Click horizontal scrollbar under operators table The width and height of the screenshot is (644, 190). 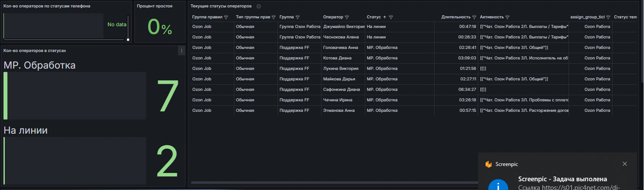(x=334, y=182)
